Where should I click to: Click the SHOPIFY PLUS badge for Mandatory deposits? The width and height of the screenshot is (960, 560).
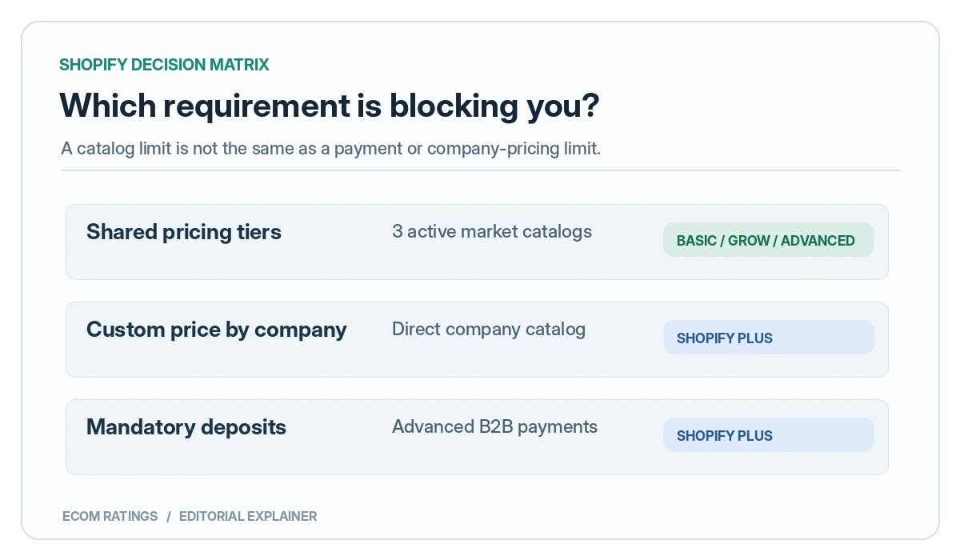768,435
